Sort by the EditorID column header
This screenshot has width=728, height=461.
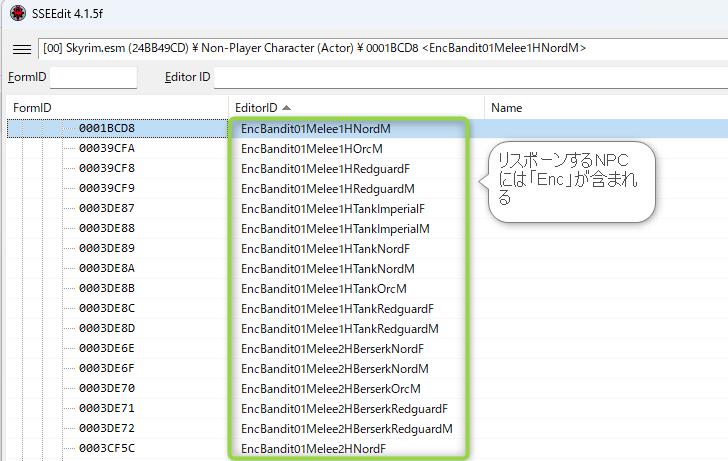pos(256,107)
